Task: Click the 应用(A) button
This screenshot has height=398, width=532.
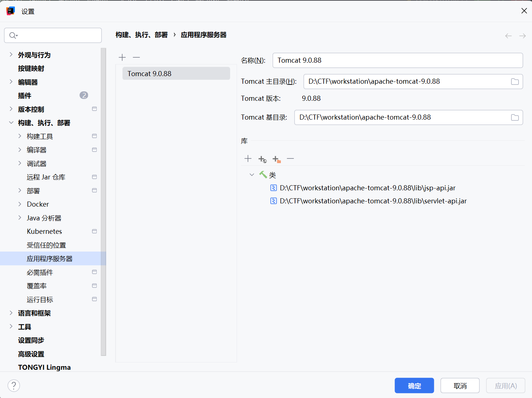Action: point(506,386)
